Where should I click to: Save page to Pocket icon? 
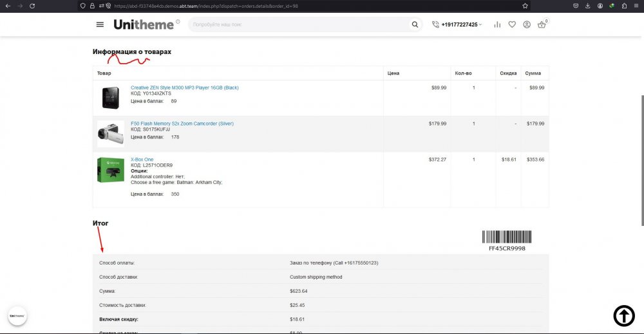(576, 6)
